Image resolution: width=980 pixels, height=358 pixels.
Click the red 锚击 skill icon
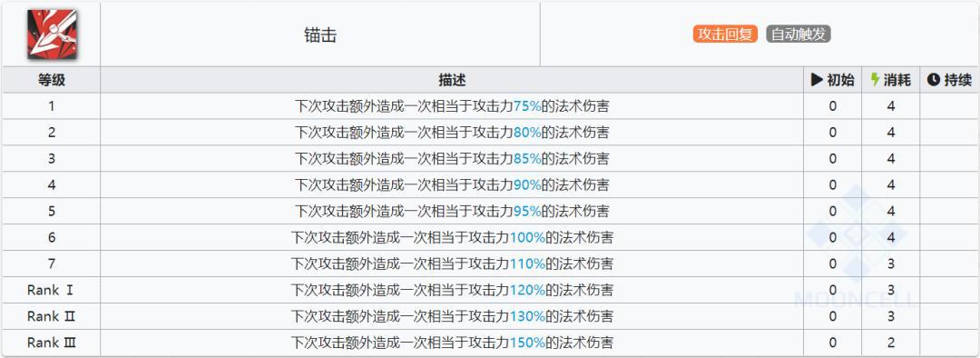[52, 35]
